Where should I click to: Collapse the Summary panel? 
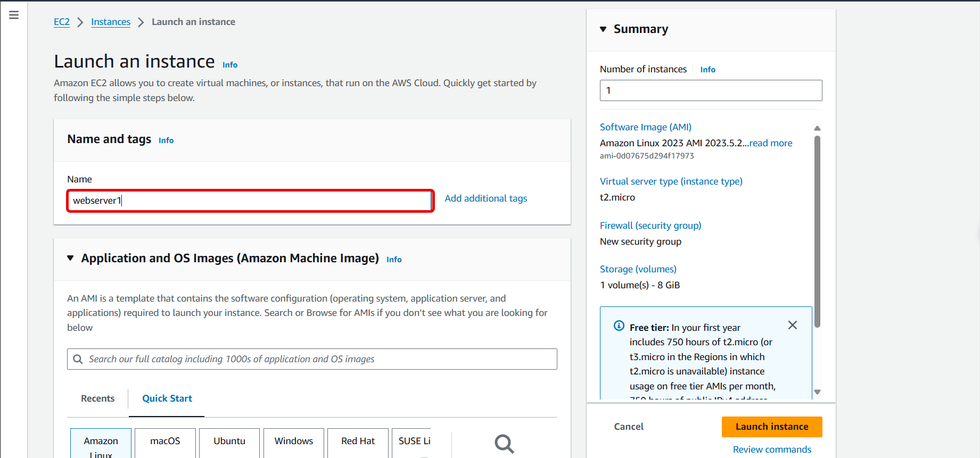tap(603, 29)
